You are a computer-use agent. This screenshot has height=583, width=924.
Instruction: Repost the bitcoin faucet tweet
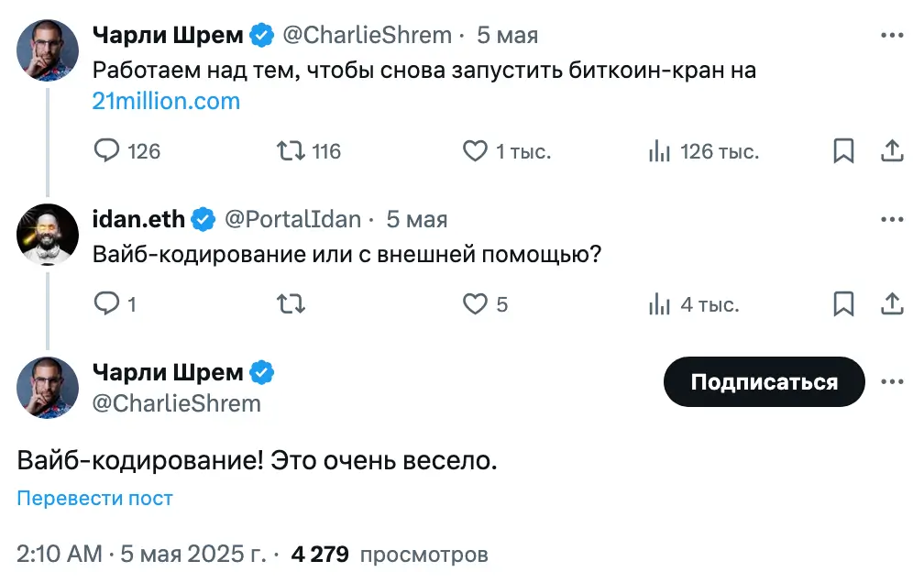click(291, 151)
